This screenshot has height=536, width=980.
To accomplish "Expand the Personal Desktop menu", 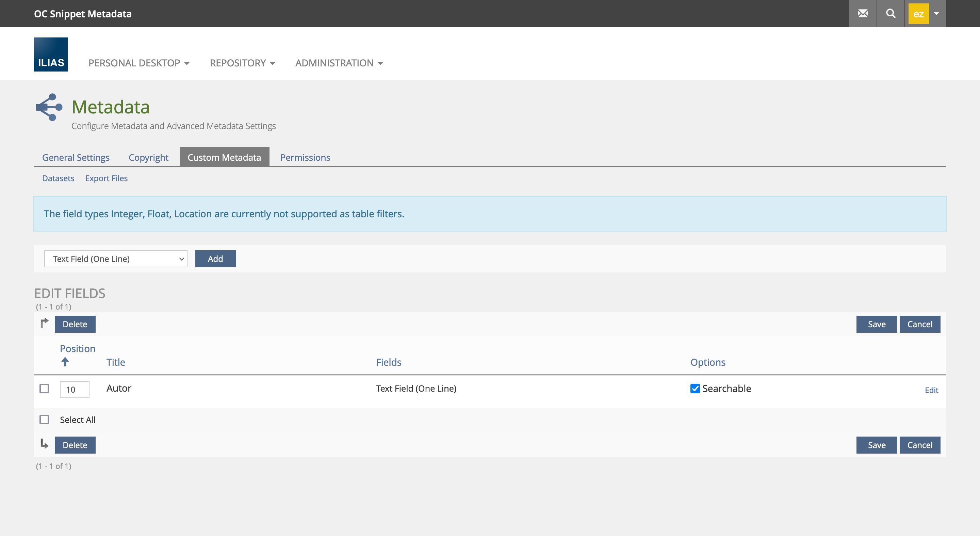I will click(x=138, y=63).
